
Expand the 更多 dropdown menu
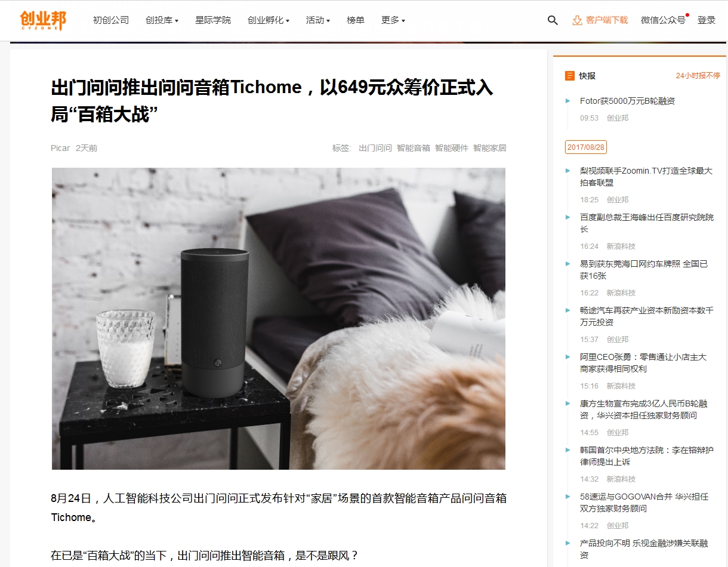click(393, 20)
